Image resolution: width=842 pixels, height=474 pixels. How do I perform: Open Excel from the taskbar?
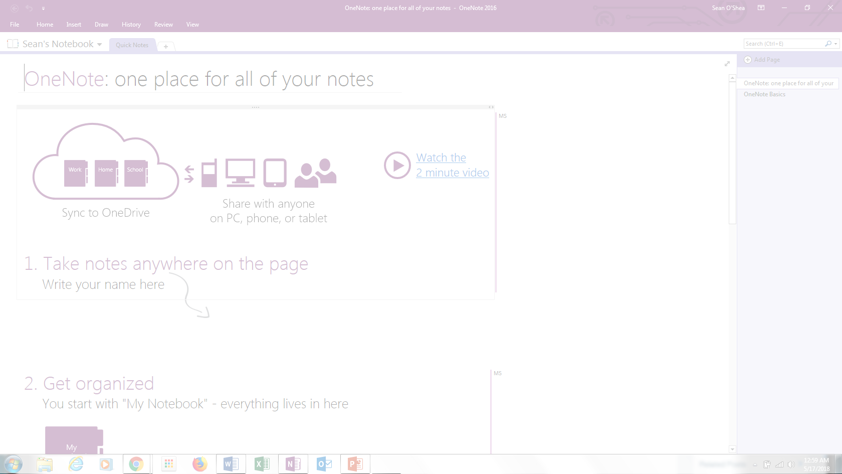tap(262, 464)
